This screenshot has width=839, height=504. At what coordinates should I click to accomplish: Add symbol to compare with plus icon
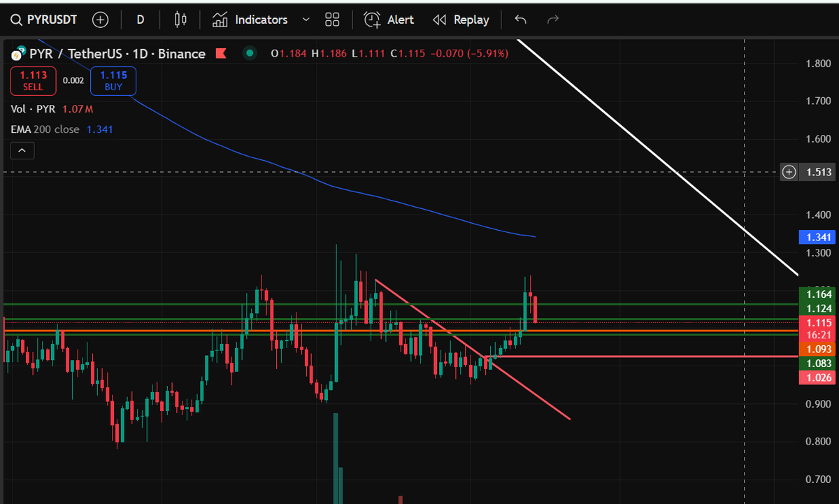pos(101,20)
